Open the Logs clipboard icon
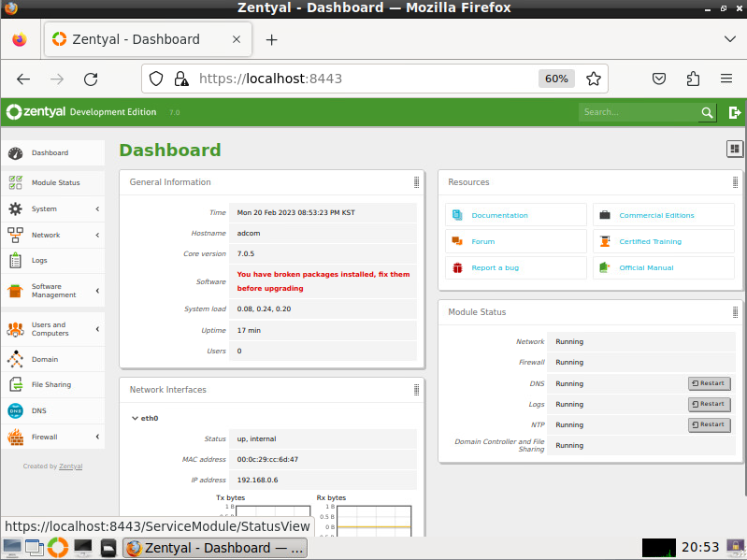747x560 pixels. pos(15,261)
